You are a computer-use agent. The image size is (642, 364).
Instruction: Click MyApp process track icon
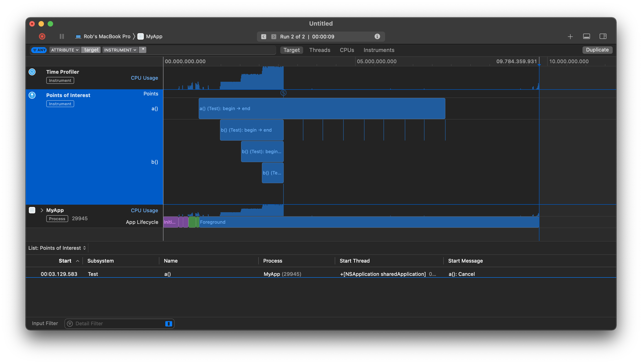(x=32, y=210)
